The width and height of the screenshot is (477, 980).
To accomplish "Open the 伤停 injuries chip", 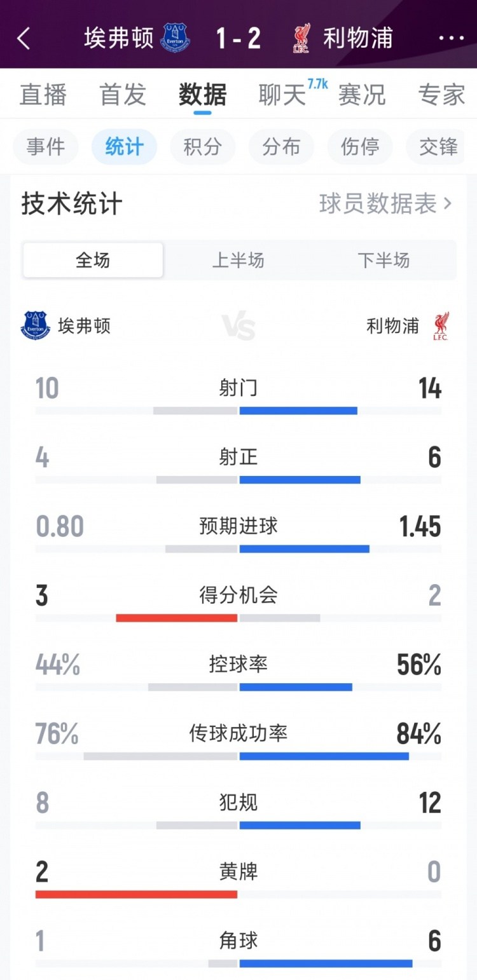I will (360, 147).
